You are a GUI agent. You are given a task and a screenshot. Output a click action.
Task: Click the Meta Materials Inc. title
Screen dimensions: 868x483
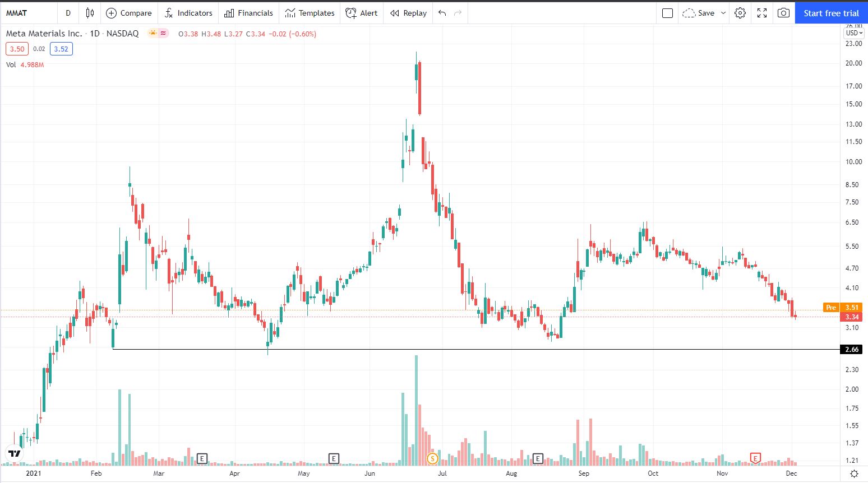click(44, 34)
